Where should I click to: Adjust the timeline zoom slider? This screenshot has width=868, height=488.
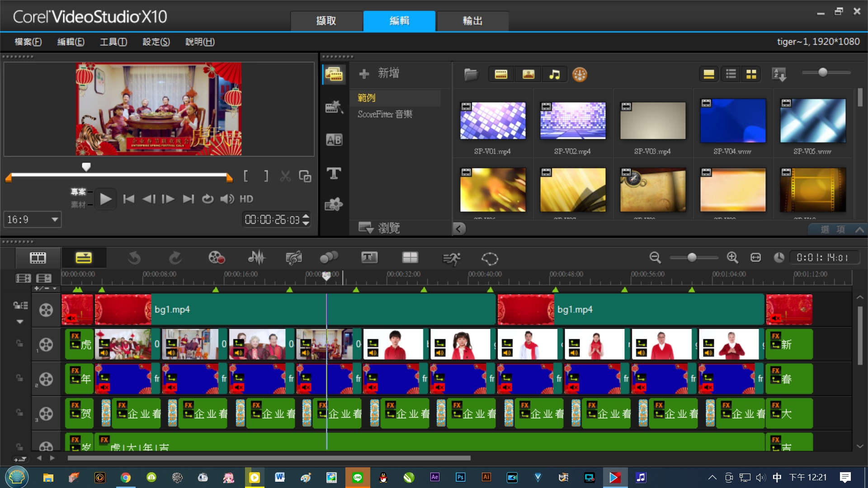(x=692, y=258)
